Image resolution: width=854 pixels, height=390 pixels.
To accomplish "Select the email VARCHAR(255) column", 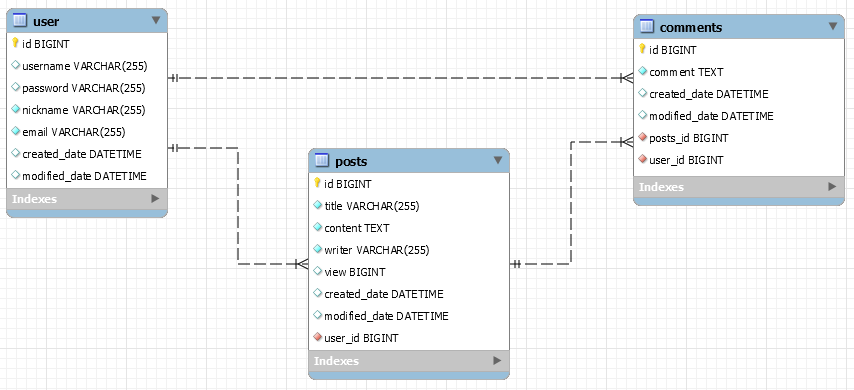I will [74, 132].
